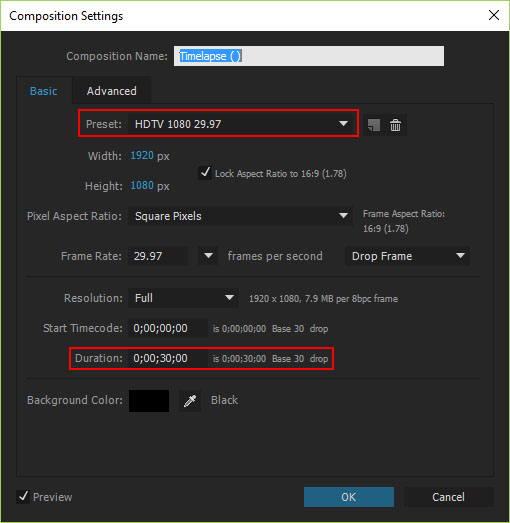Screen dimensions: 510x523
Task: Click the save preset icon
Action: point(374,125)
